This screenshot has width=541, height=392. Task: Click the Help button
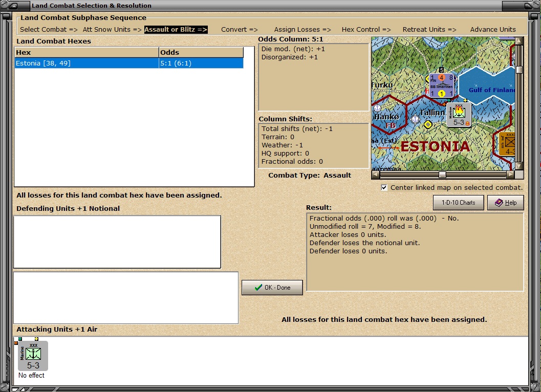(x=506, y=203)
